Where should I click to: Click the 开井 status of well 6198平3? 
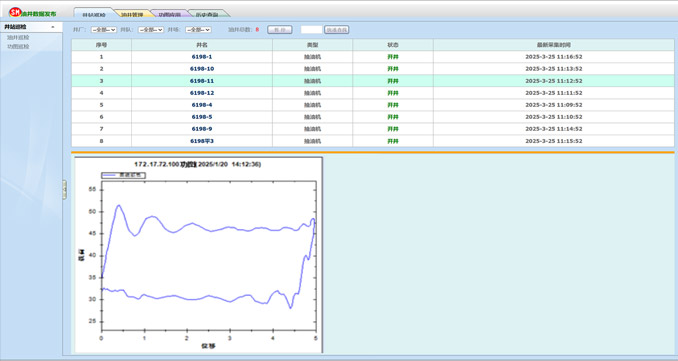tap(393, 141)
